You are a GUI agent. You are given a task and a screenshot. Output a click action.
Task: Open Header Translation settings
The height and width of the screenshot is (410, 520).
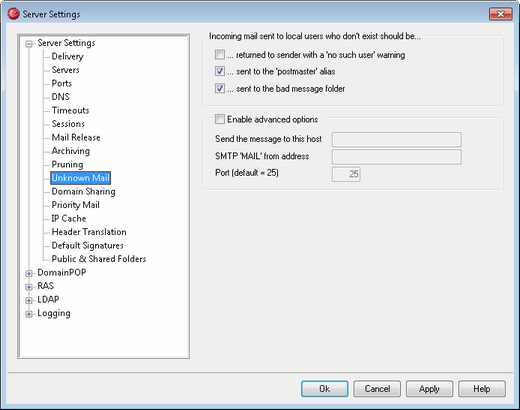click(89, 232)
